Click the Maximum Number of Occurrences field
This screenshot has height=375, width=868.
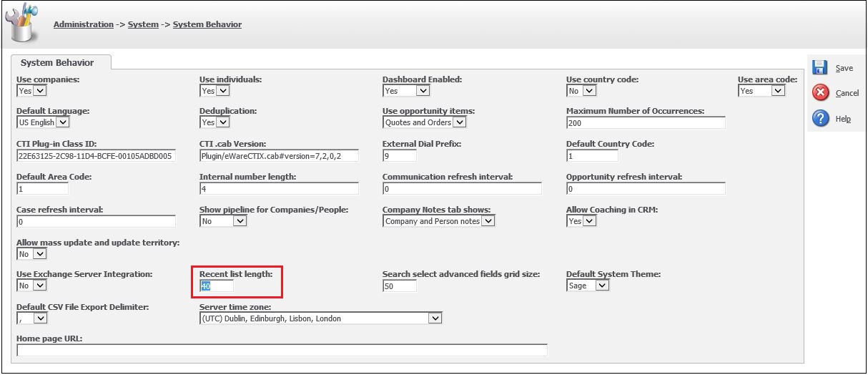(646, 122)
